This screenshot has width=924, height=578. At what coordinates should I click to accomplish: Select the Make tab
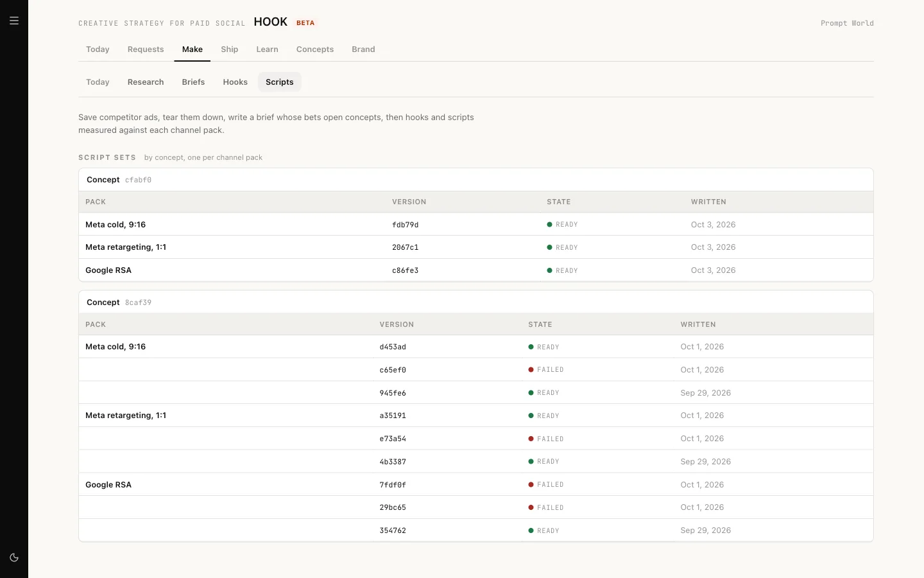click(x=193, y=49)
